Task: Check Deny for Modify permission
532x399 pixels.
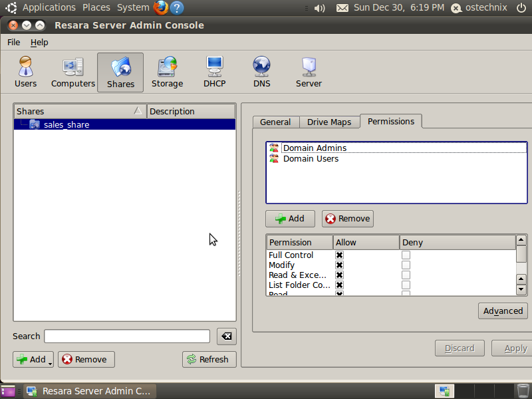Action: (406, 265)
